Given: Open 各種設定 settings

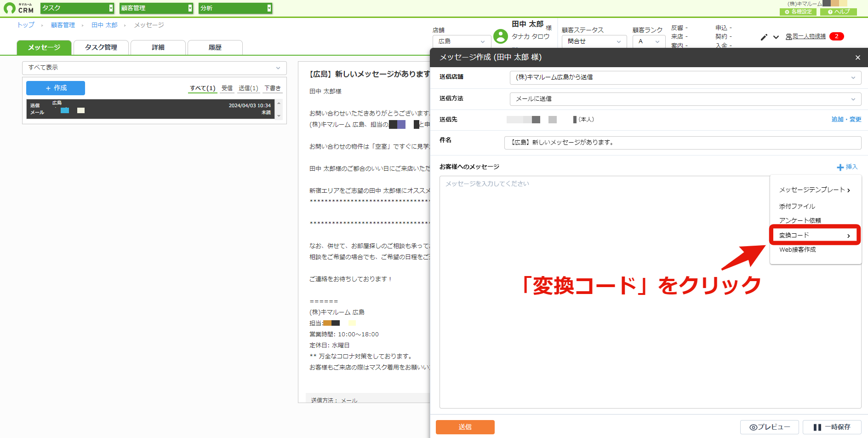Looking at the screenshot, I should tap(798, 12).
